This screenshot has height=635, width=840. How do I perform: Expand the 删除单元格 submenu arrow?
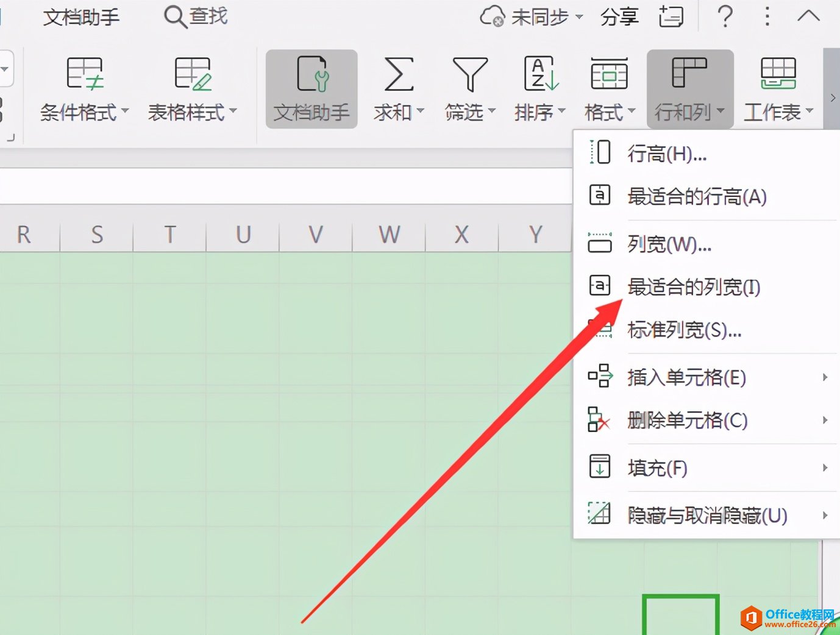coord(825,420)
